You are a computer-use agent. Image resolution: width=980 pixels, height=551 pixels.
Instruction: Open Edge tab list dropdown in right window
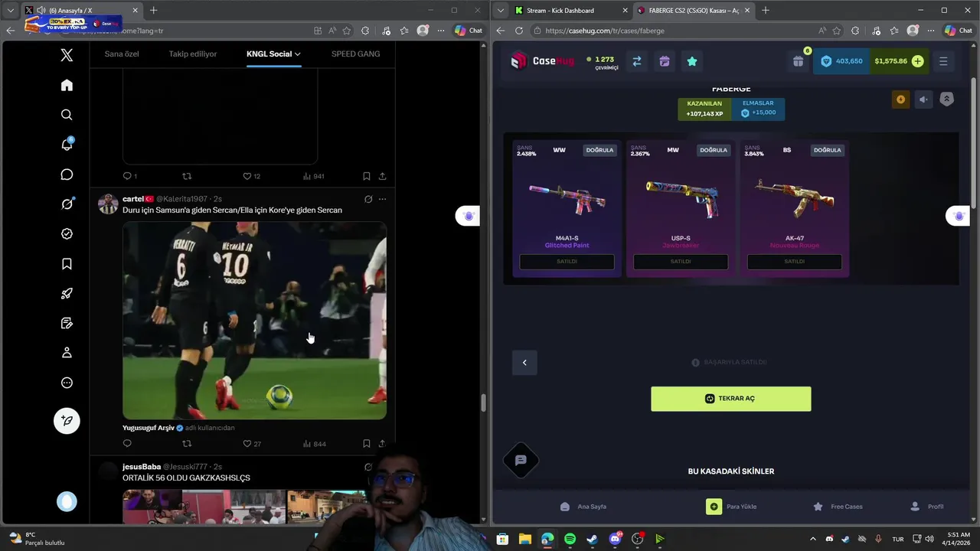500,11
